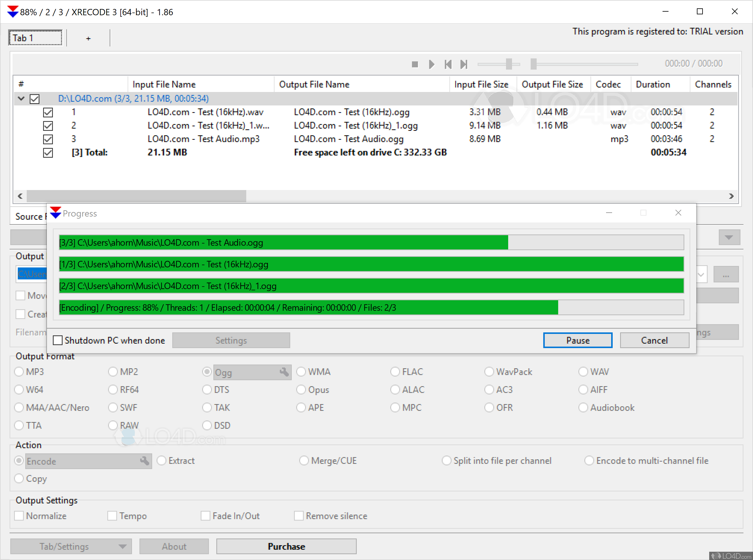This screenshot has height=560, width=753.
Task: Open the dropdown arrow near the Source panel
Action: point(729,238)
